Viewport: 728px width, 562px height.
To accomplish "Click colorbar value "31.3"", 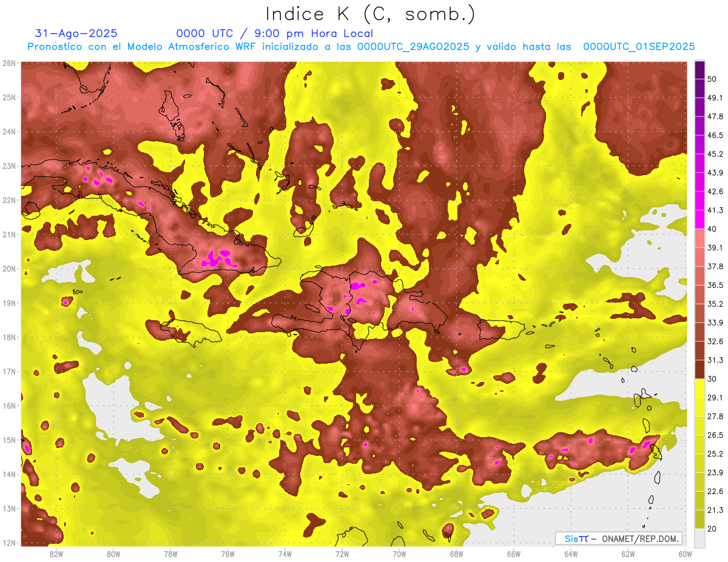I will (715, 360).
